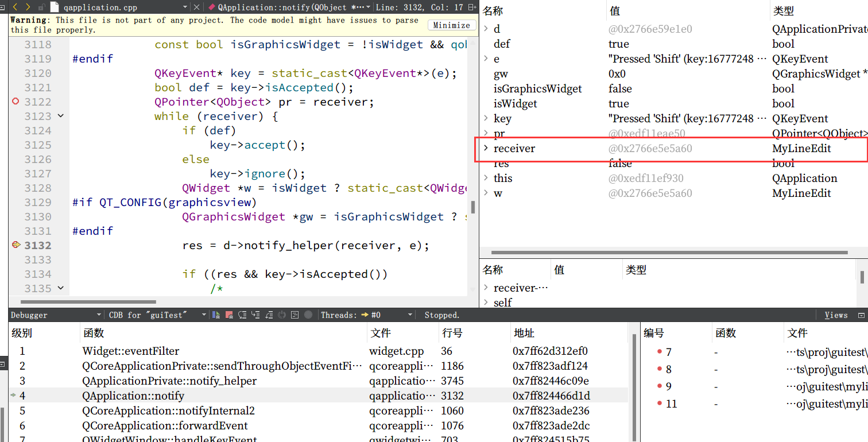Click the record debugger state icon
This screenshot has height=442, width=868.
(308, 315)
